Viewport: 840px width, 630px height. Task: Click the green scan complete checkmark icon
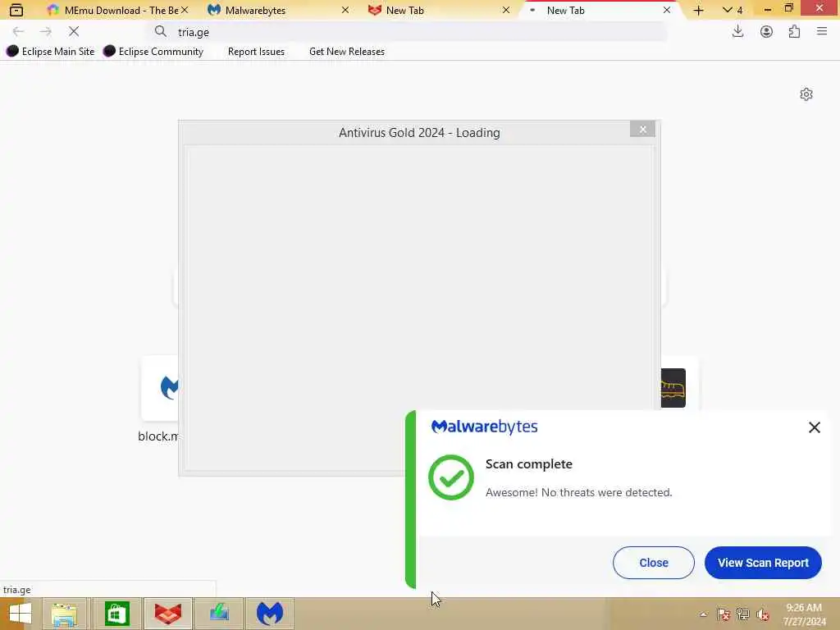coord(451,477)
